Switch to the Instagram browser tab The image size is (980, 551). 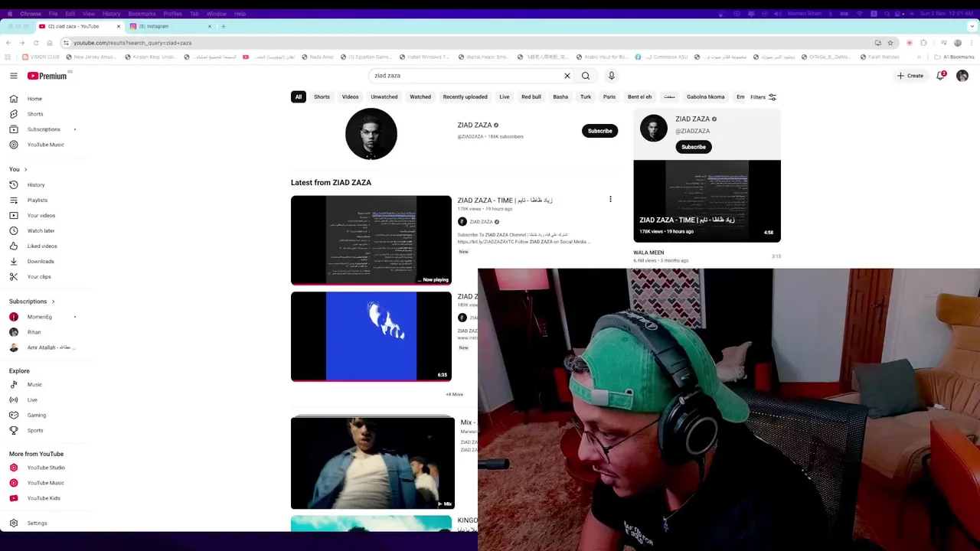click(168, 26)
